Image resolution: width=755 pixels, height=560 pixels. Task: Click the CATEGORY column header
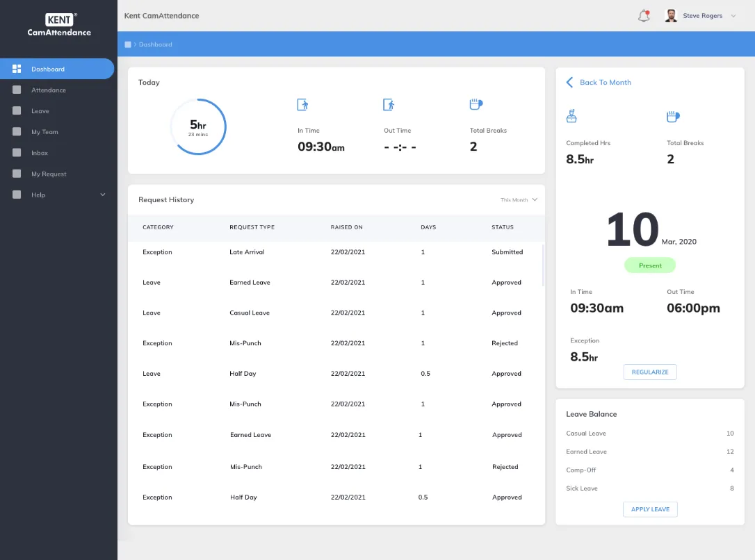tap(158, 227)
